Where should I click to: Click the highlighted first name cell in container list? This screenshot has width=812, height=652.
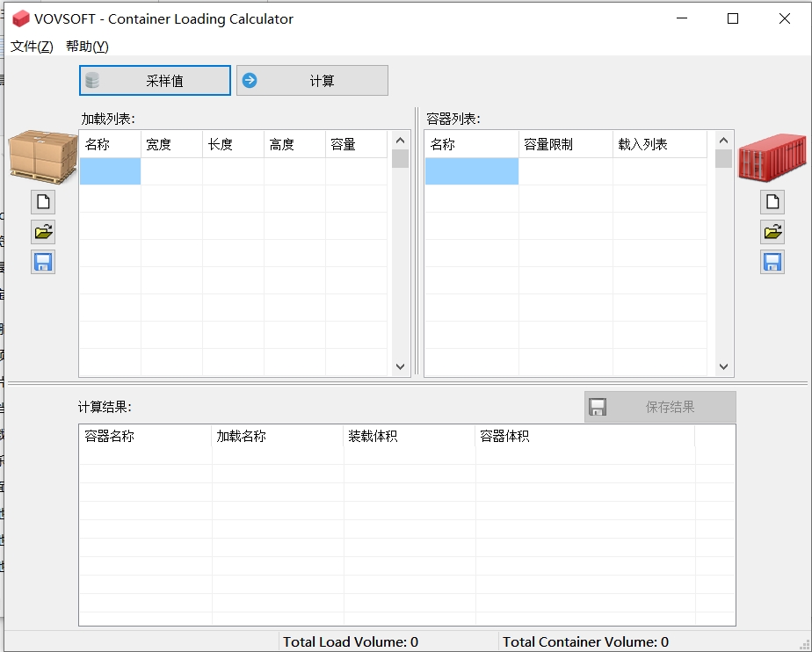[x=472, y=171]
